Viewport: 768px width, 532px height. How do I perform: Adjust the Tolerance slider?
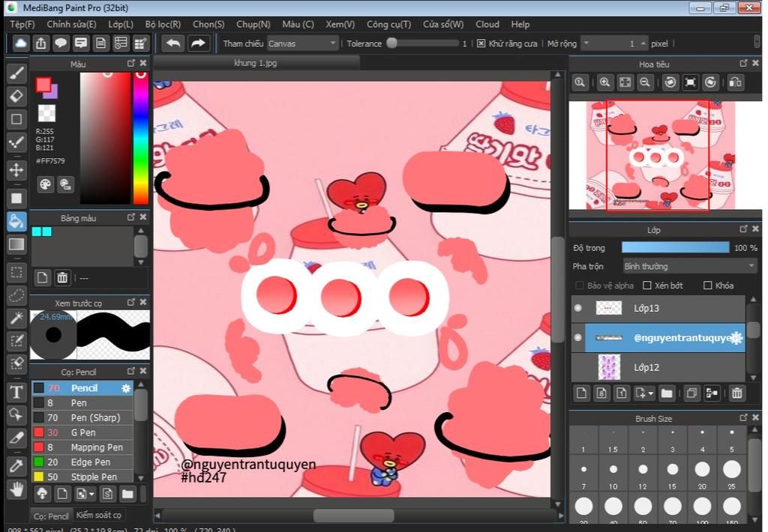click(424, 43)
